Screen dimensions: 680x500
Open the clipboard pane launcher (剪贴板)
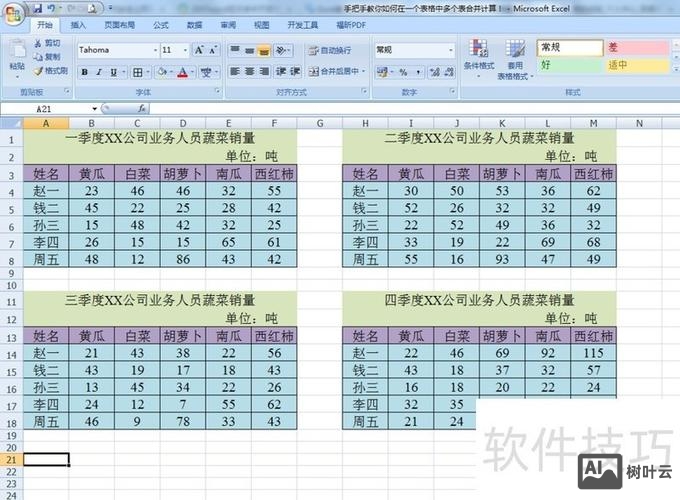tap(67, 91)
